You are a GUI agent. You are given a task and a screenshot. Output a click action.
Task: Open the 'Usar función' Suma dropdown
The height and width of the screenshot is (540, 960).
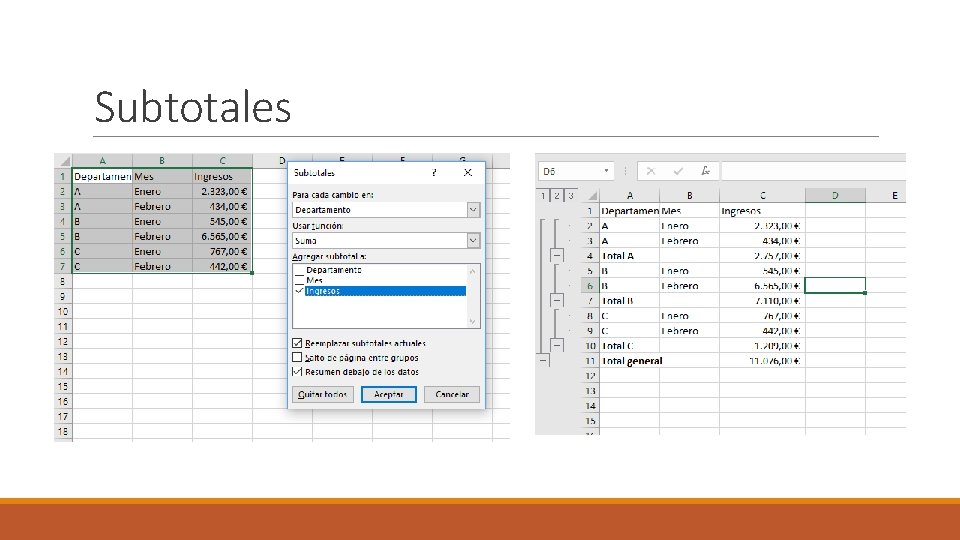pos(473,241)
